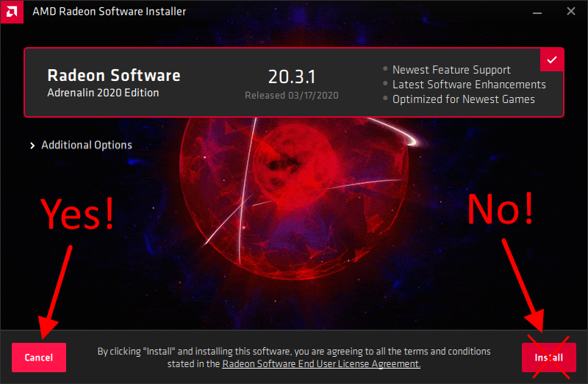Viewport: 588px width, 384px height.
Task: Close the AMD Radeon Software Installer window
Action: (571, 11)
